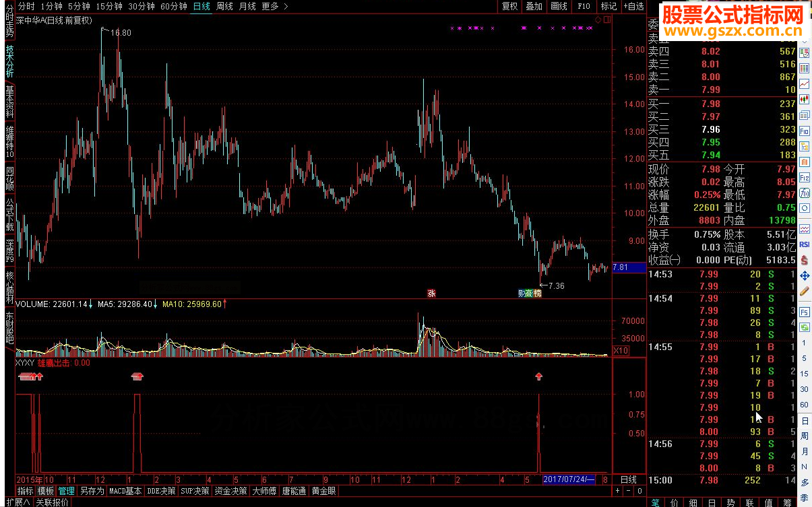Switch to 大师傅 template
This screenshot has width=812, height=507.
click(264, 491)
